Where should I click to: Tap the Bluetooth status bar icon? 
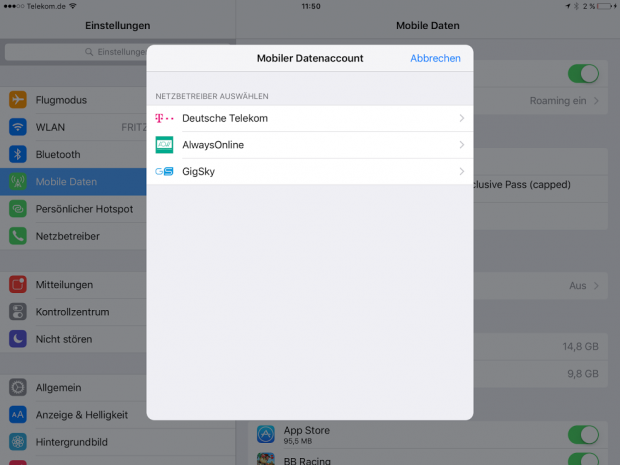click(576, 6)
